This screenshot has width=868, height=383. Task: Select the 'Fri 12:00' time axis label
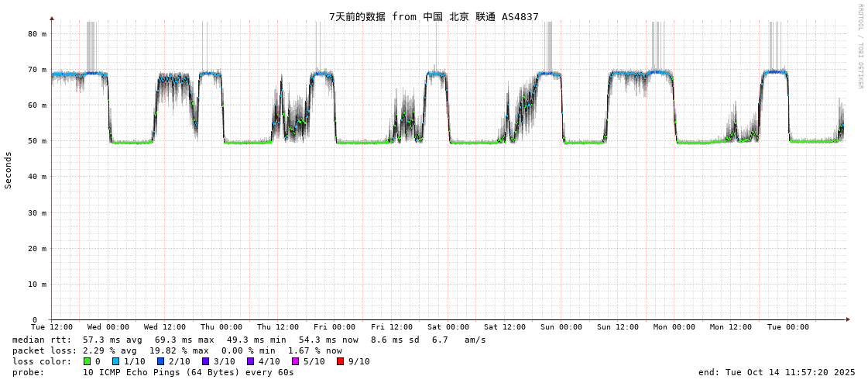tap(392, 327)
